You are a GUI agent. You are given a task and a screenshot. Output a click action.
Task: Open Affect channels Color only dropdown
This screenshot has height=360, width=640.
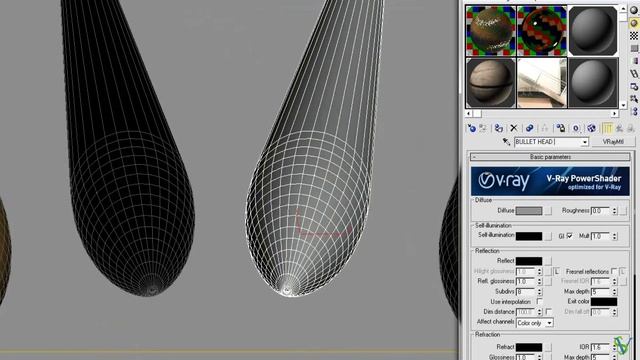(549, 323)
